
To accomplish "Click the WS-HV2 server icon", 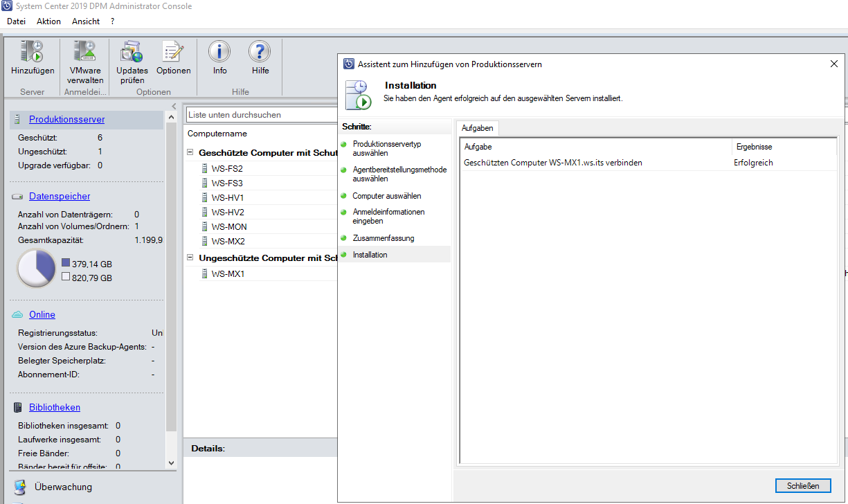I will point(204,212).
